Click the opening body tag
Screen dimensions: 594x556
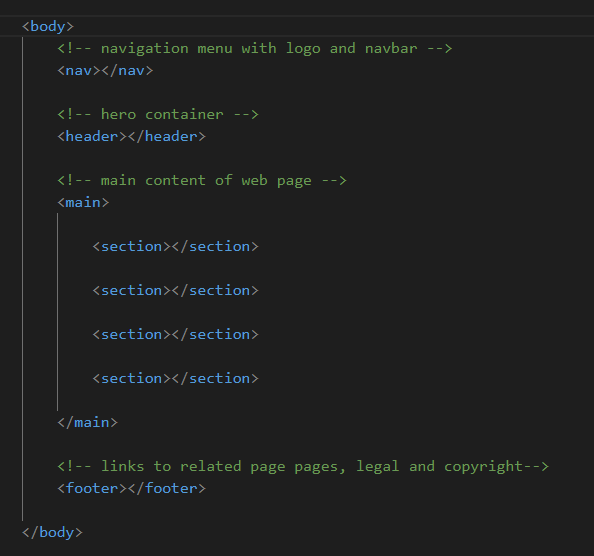(48, 27)
